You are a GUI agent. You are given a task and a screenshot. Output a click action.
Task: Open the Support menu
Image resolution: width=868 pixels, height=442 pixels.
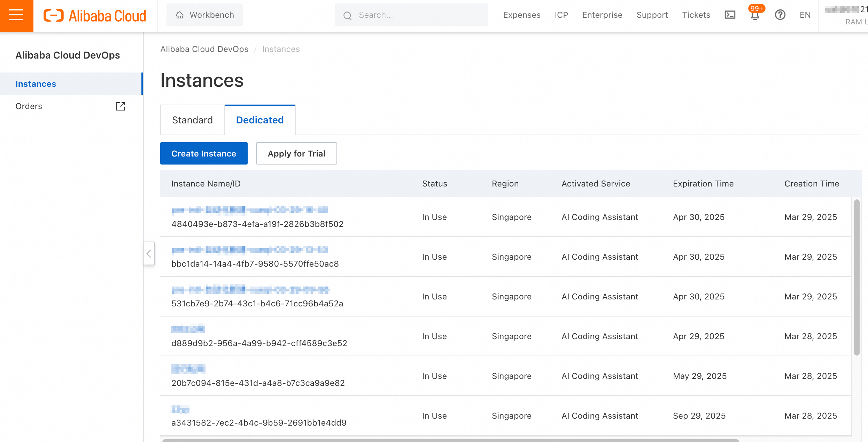click(652, 15)
